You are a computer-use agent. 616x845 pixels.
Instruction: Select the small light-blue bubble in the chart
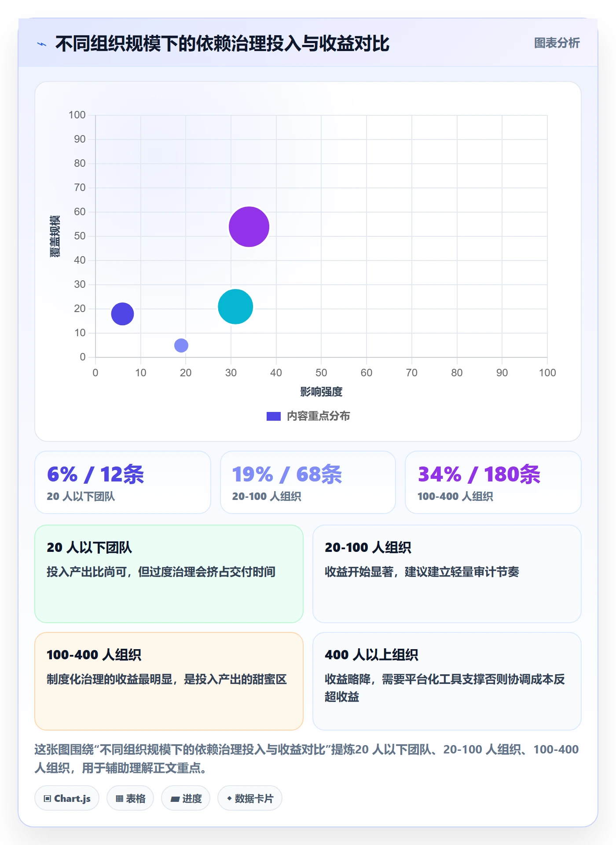181,345
